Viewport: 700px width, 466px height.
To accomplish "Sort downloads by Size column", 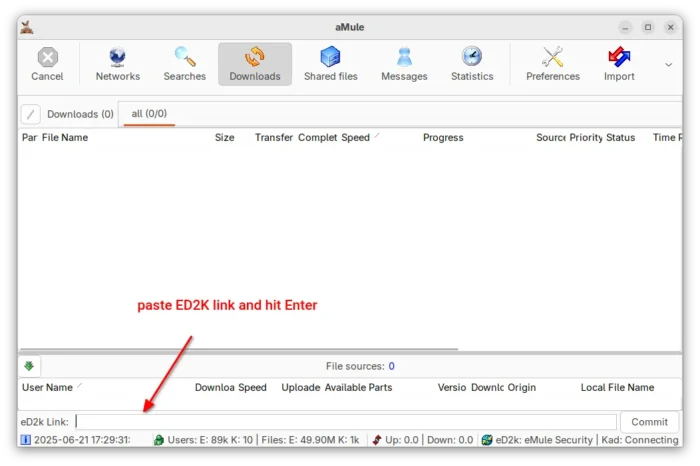I will pos(225,137).
